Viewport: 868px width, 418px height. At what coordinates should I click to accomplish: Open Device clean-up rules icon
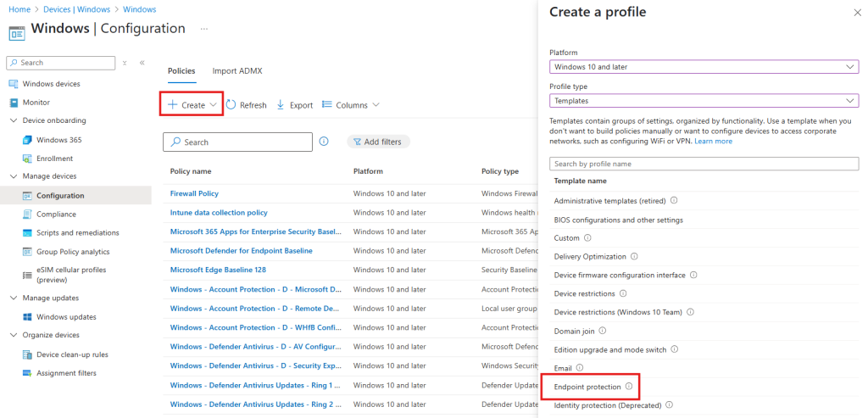pyautogui.click(x=27, y=354)
